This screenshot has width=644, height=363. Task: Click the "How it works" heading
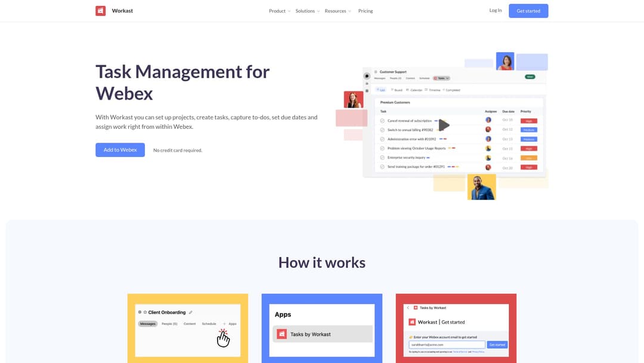pyautogui.click(x=322, y=262)
